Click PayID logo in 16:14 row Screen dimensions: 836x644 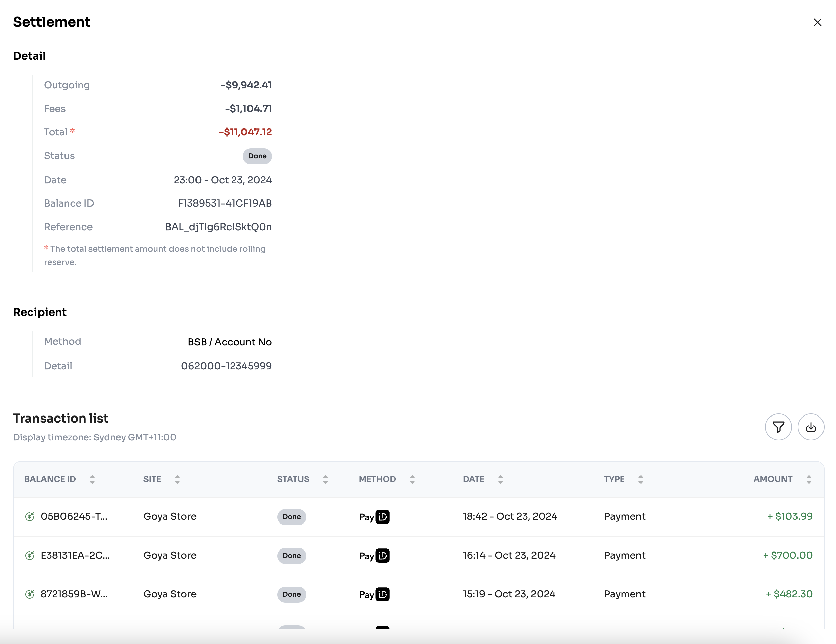pos(374,556)
